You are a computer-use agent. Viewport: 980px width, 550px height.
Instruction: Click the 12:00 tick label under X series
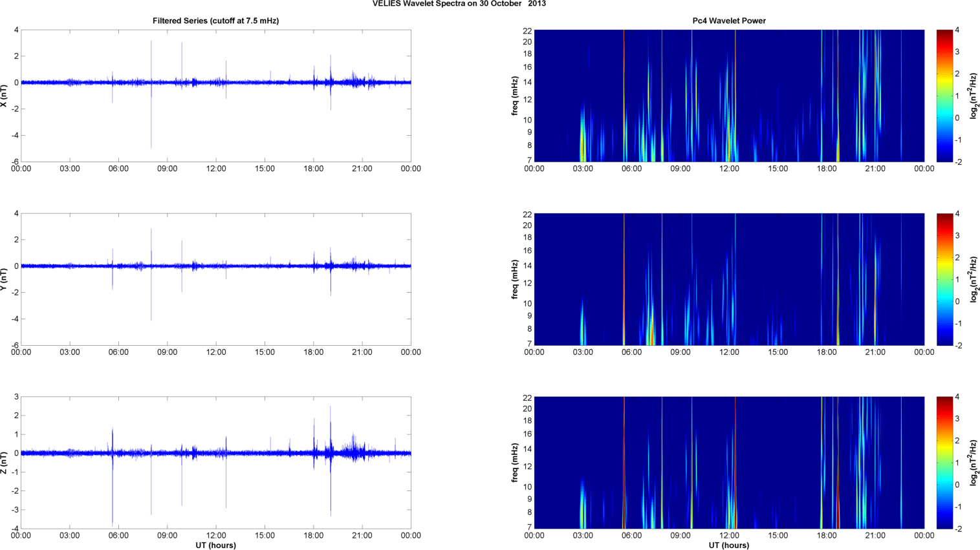tap(216, 169)
